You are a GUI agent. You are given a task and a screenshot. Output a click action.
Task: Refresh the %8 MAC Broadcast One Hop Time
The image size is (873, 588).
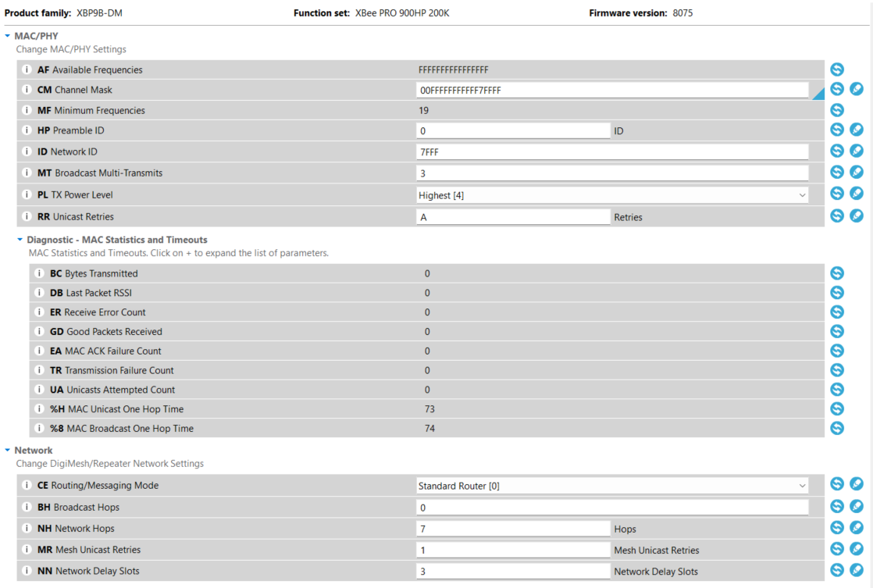[x=837, y=428]
